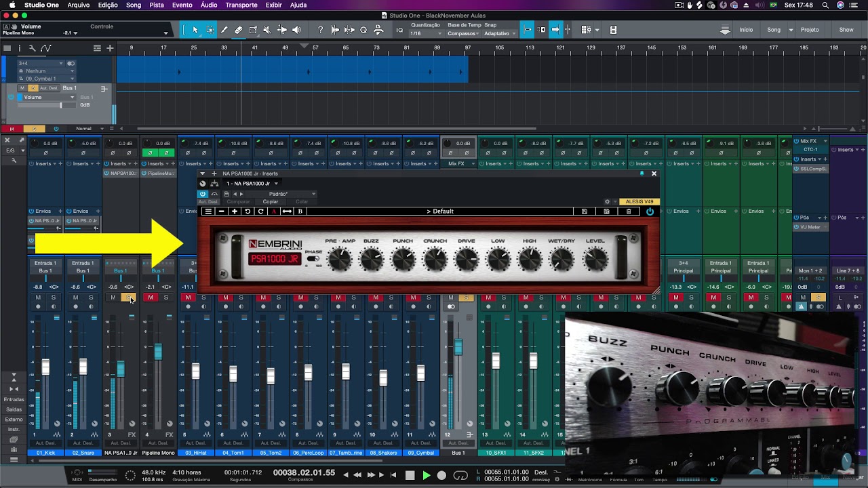Open the Arquivo menu

point(78,5)
